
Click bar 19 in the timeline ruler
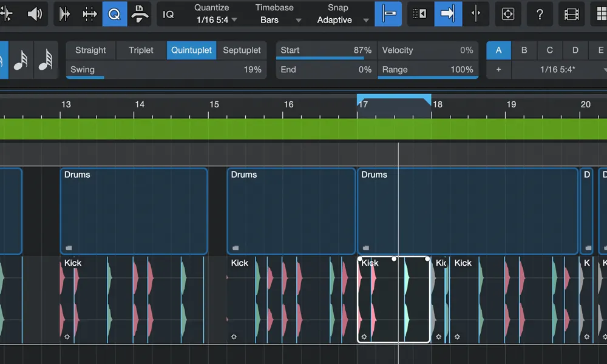point(511,104)
